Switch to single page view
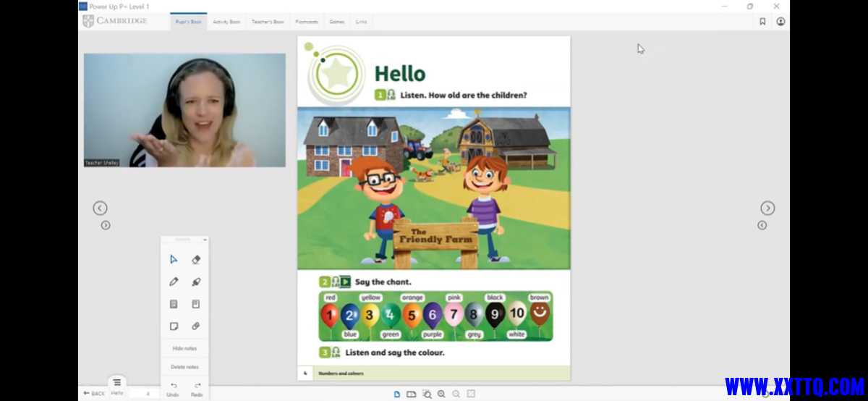 click(396, 394)
